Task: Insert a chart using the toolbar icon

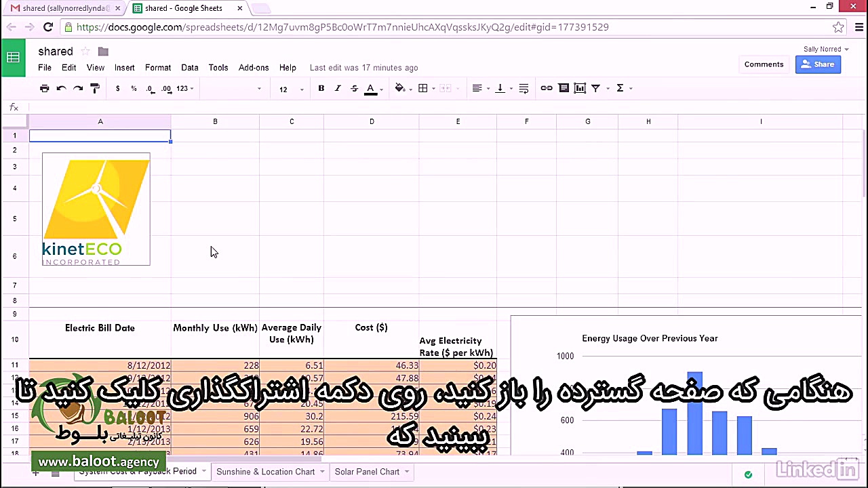Action: pos(579,88)
